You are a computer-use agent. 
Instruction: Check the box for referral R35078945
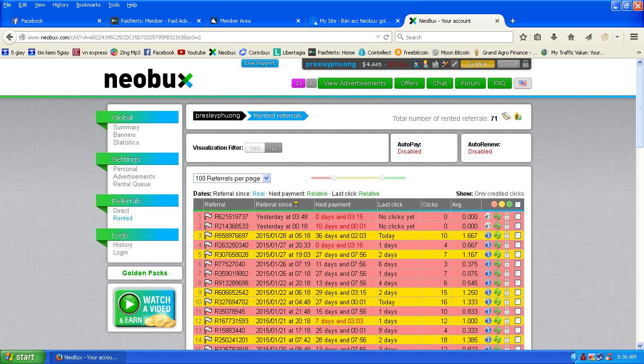[x=518, y=311]
